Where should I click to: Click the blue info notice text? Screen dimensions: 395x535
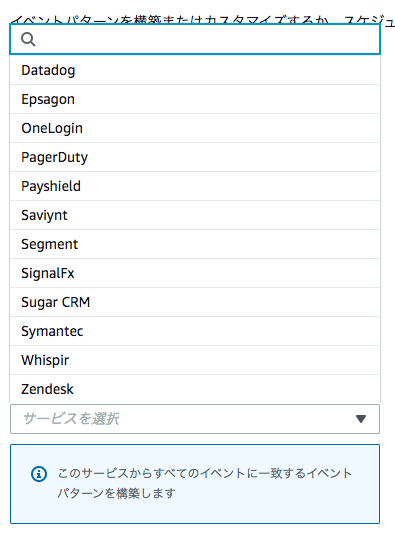click(x=205, y=483)
